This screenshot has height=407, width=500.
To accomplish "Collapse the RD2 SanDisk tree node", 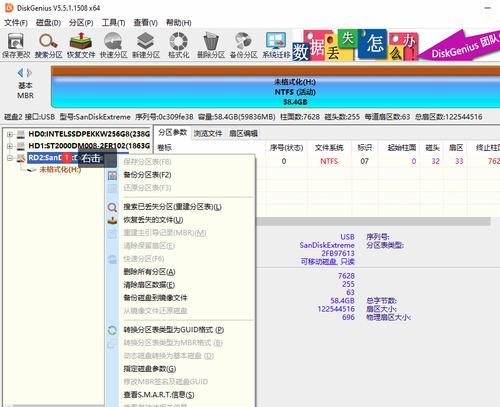I will pos(10,158).
